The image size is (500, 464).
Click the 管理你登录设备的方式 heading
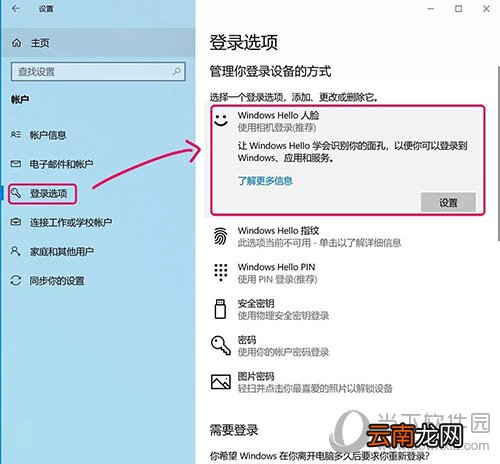pos(270,71)
